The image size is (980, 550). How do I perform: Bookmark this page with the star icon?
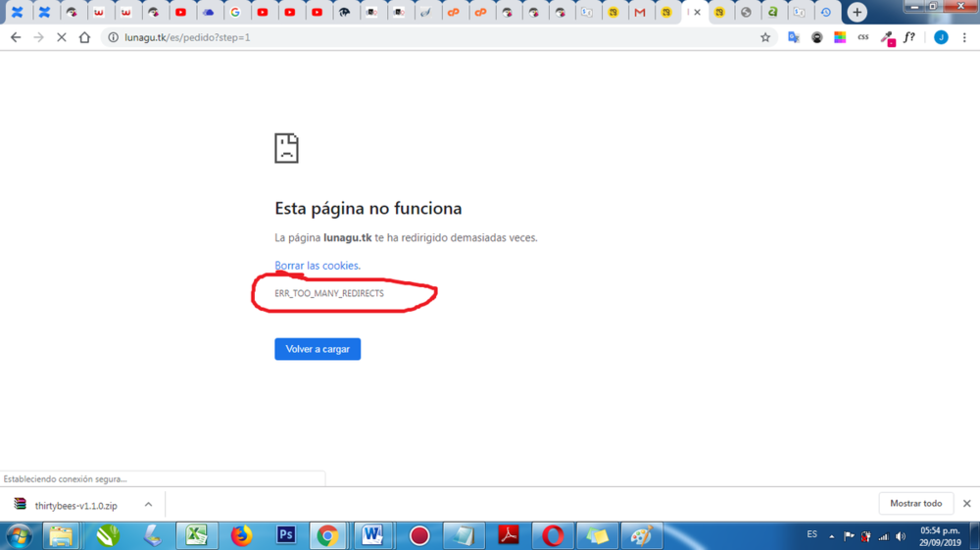pos(765,37)
